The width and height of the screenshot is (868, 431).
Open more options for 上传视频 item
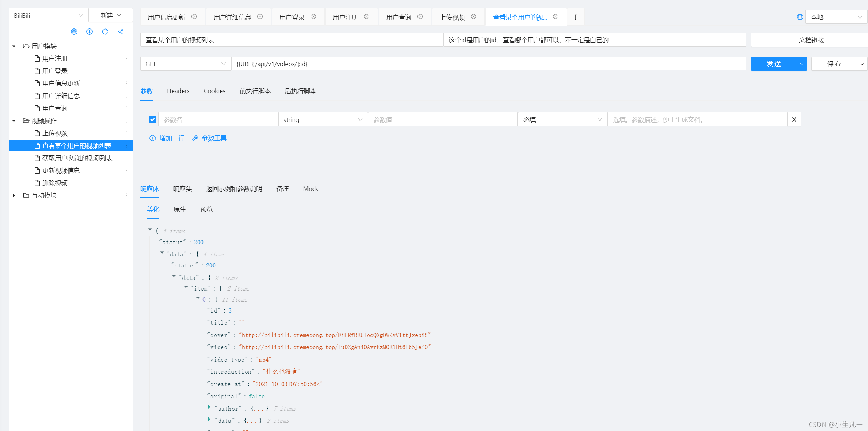point(126,133)
